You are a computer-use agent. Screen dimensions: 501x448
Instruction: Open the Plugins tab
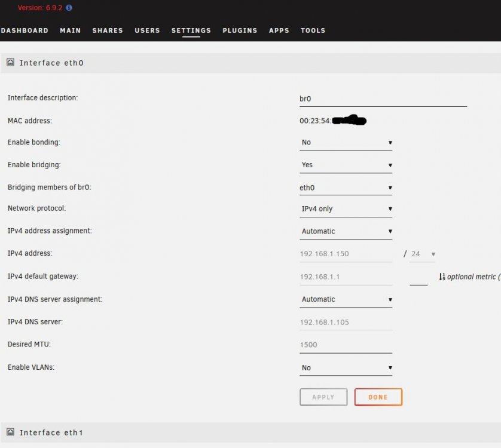(x=240, y=30)
